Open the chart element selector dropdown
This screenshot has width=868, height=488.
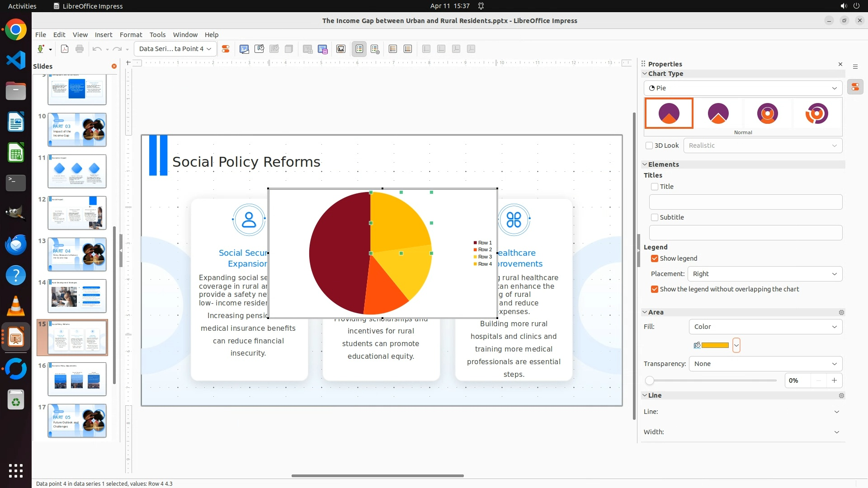point(175,49)
